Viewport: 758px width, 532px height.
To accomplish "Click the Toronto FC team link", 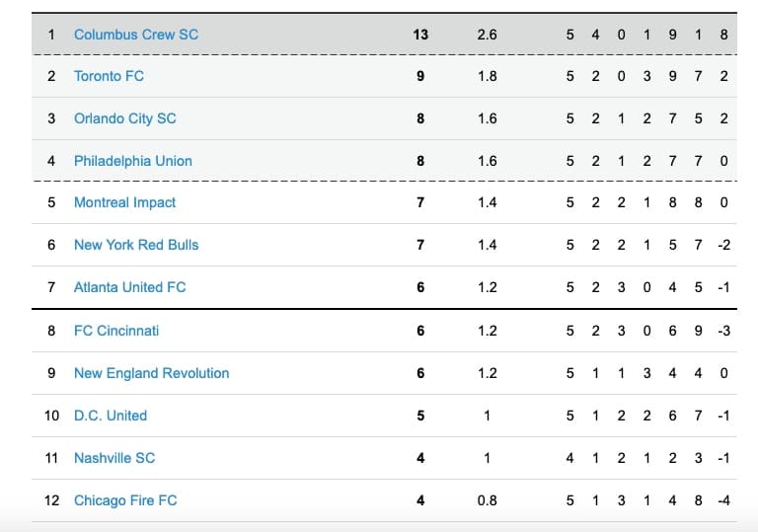I will 110,76.
